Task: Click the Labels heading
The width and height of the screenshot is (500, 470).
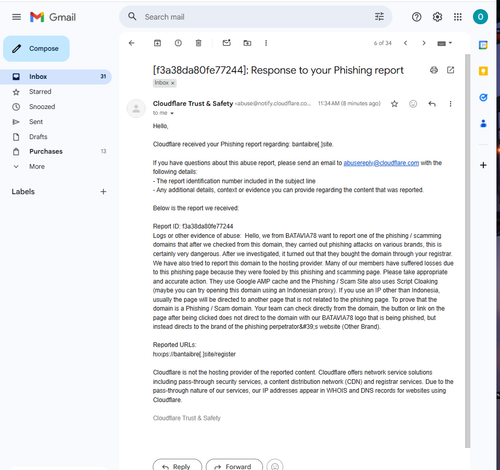Action: [23, 192]
